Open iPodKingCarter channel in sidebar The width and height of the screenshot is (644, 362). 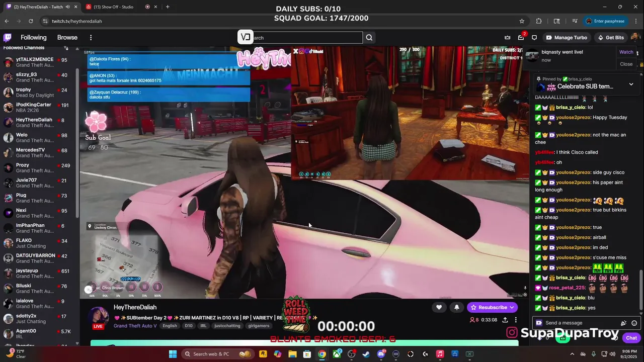coord(38,108)
